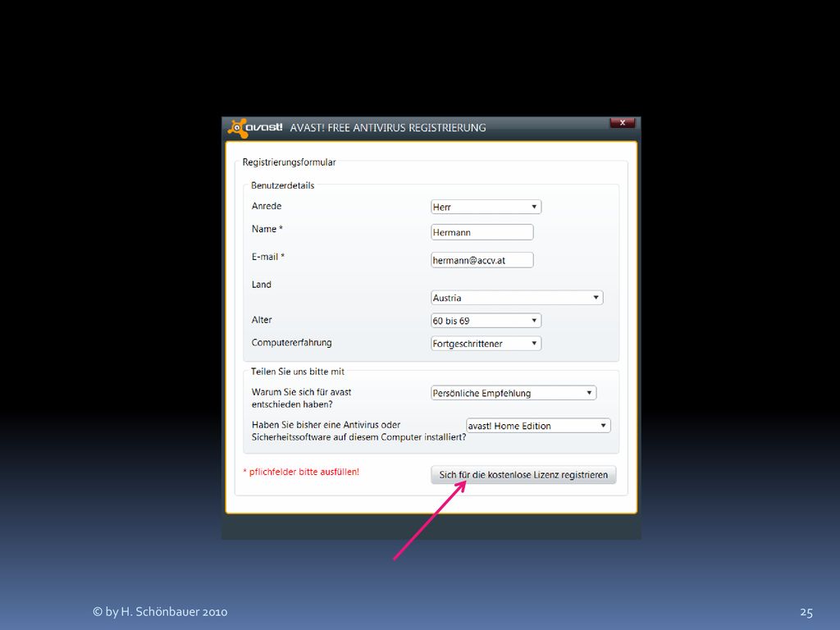Click the Haben Sie bisher eine Antivirus question
Viewport: 840px width, 630px height.
tap(358, 431)
